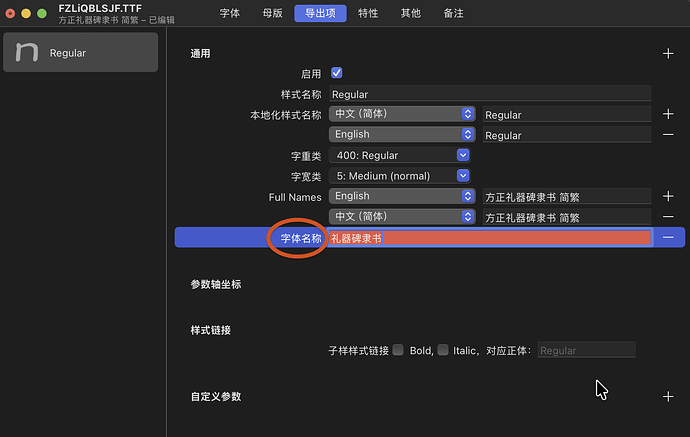Screen dimensions: 690x437
Task: Open the 字重类 400: Regular dropdown
Action: (400, 155)
